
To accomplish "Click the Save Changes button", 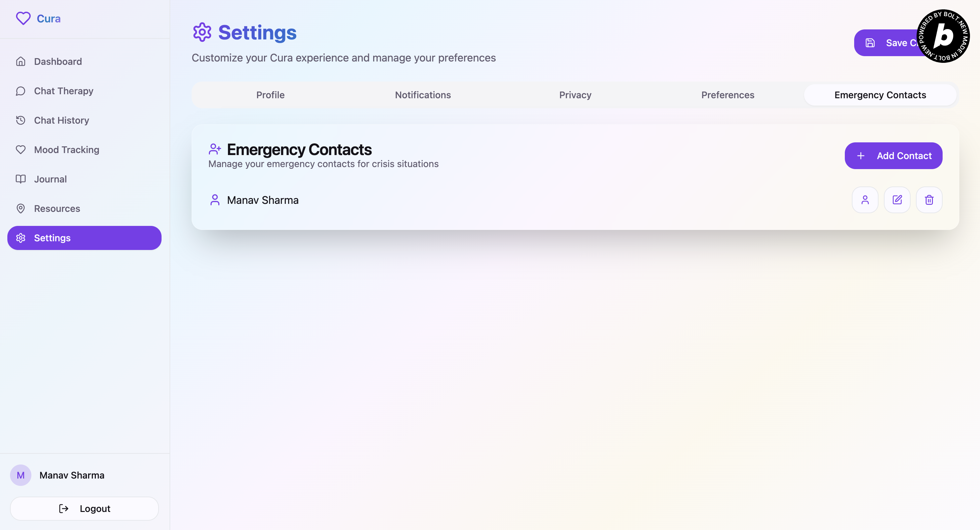I will [887, 43].
